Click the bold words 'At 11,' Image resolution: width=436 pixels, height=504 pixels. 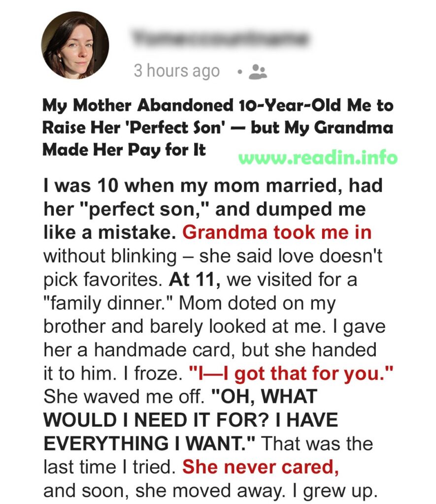195,280
